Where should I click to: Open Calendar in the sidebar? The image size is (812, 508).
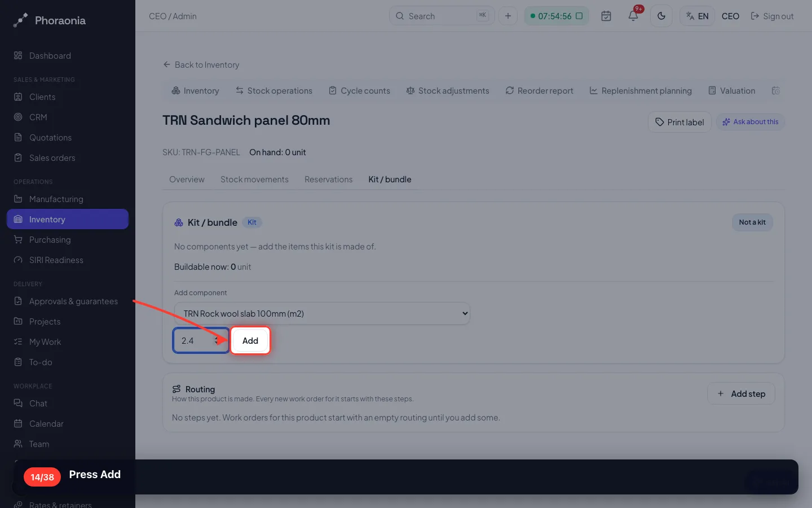click(x=68, y=424)
